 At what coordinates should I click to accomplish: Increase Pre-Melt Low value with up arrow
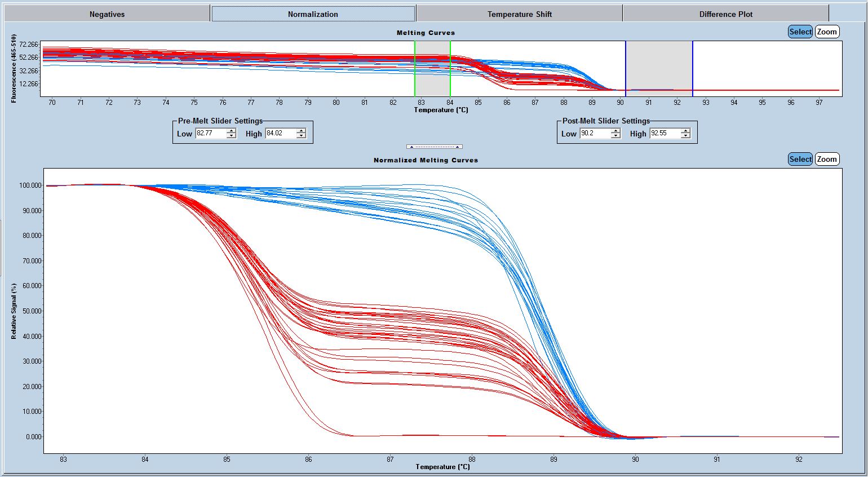click(x=231, y=131)
